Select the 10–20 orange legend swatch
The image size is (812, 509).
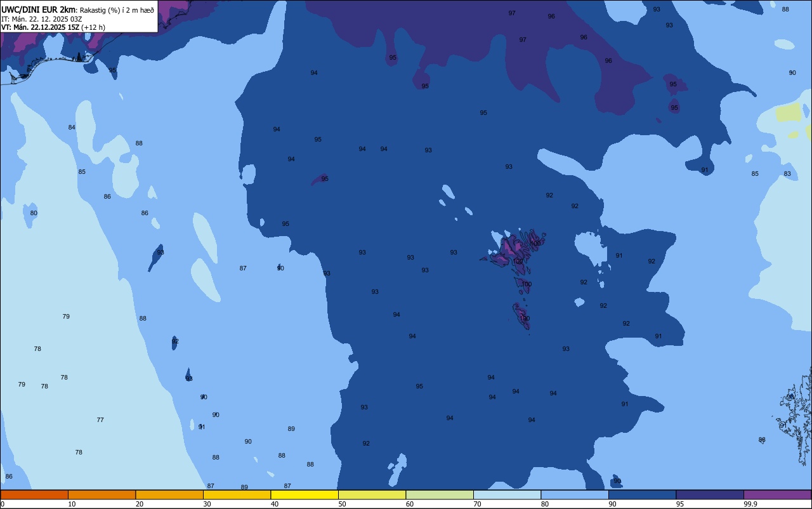(x=101, y=494)
